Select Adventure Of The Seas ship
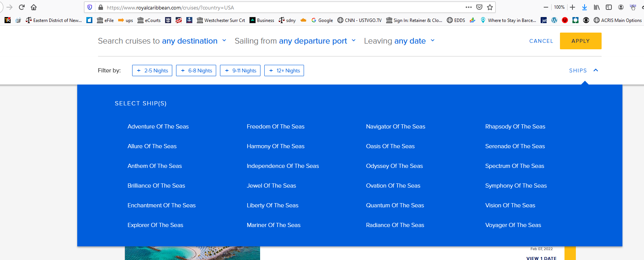Screen dimensions: 644x260 pos(158,127)
